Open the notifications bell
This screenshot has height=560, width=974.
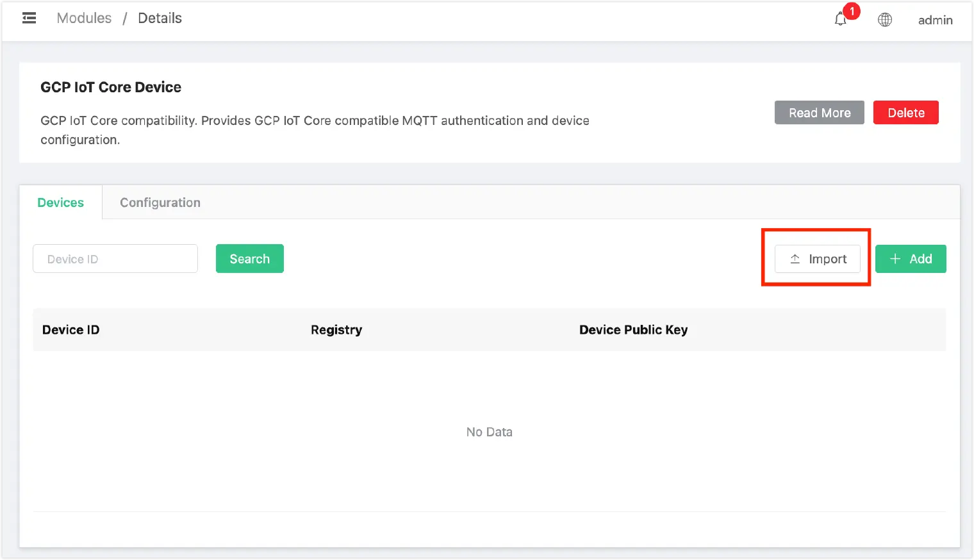[841, 20]
